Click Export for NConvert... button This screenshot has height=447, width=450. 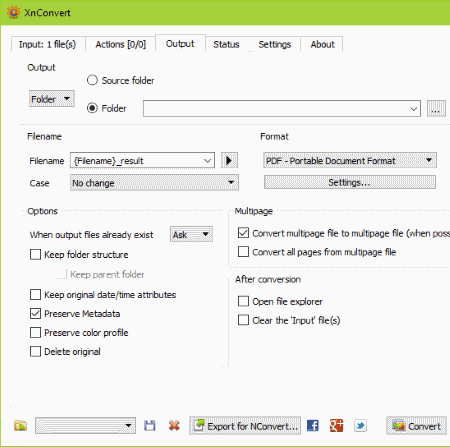(245, 426)
